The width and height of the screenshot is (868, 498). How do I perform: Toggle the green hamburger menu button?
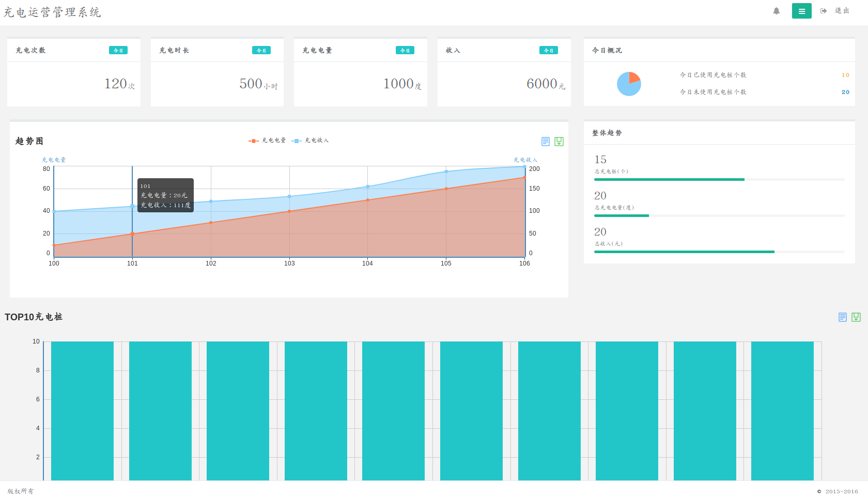[x=801, y=11]
